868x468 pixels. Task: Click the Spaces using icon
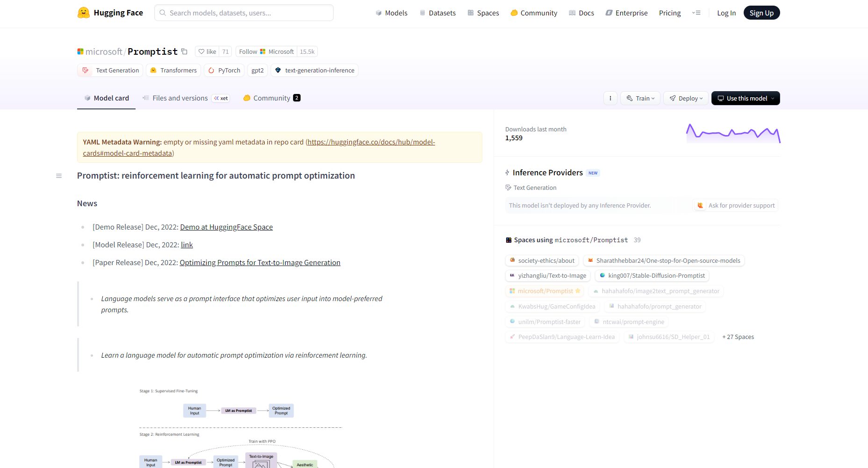coord(509,240)
